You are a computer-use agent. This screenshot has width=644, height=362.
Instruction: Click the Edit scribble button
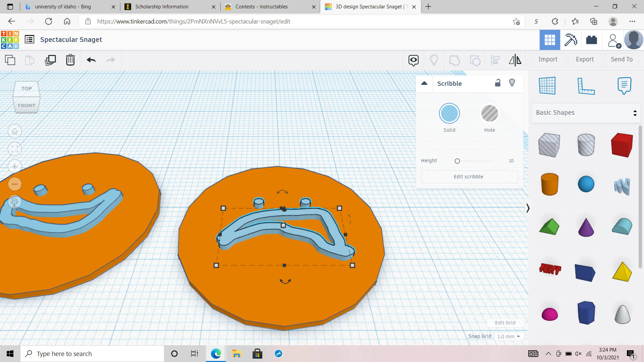coord(469,177)
